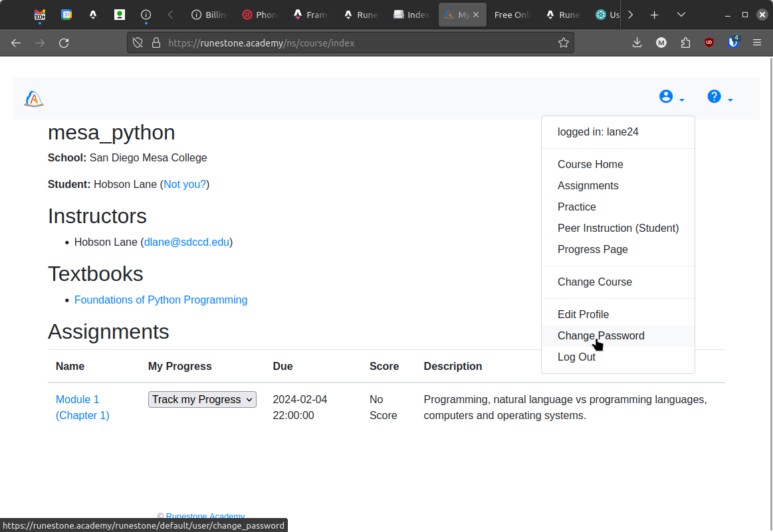Open Firefox downloads icon
This screenshot has height=532, width=773.
click(x=637, y=43)
